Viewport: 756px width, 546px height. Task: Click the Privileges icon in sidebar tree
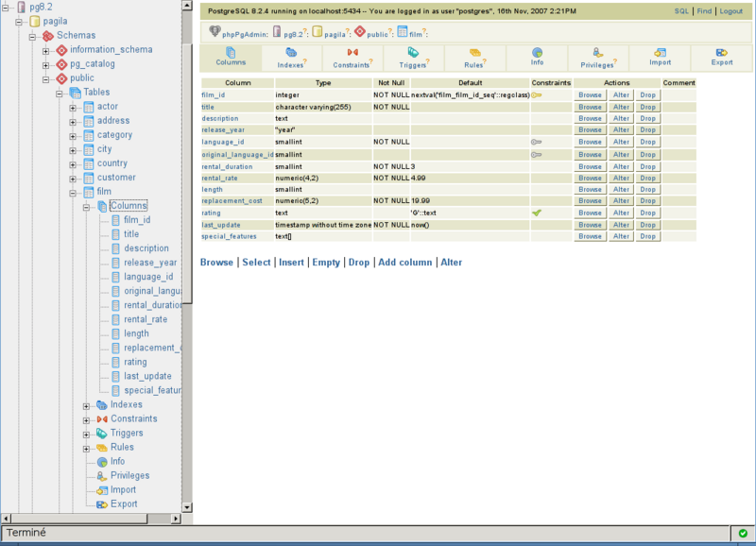[101, 476]
